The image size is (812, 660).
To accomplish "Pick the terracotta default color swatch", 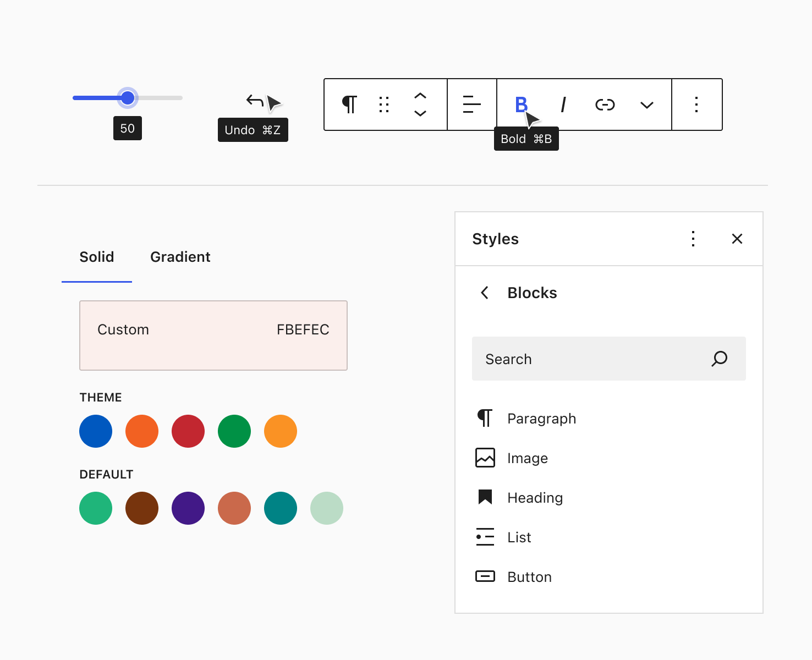I will tap(234, 508).
